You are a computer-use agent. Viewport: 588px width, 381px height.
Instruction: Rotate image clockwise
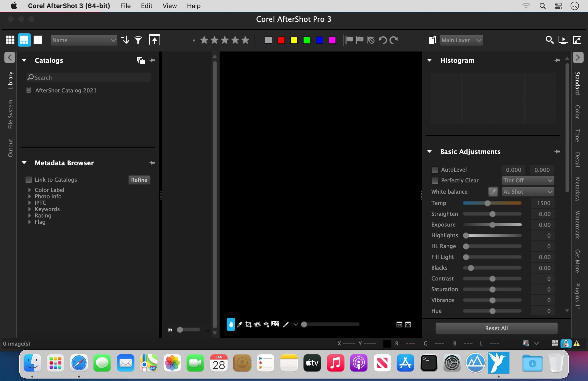(394, 40)
